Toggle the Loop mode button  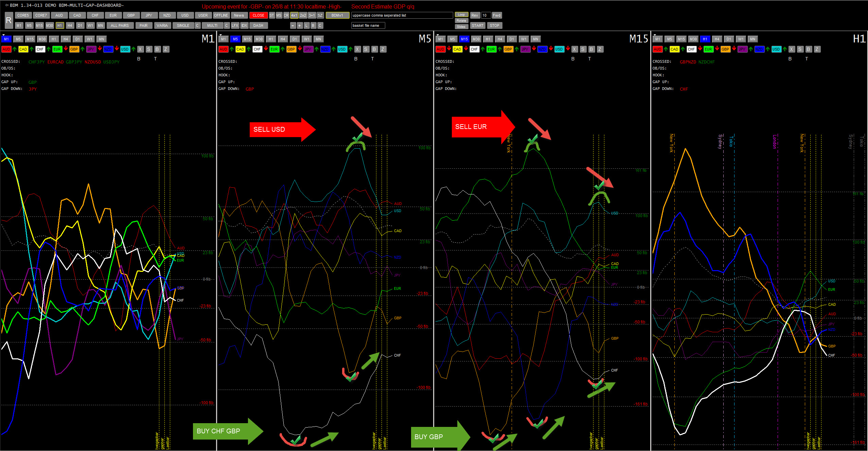(461, 15)
